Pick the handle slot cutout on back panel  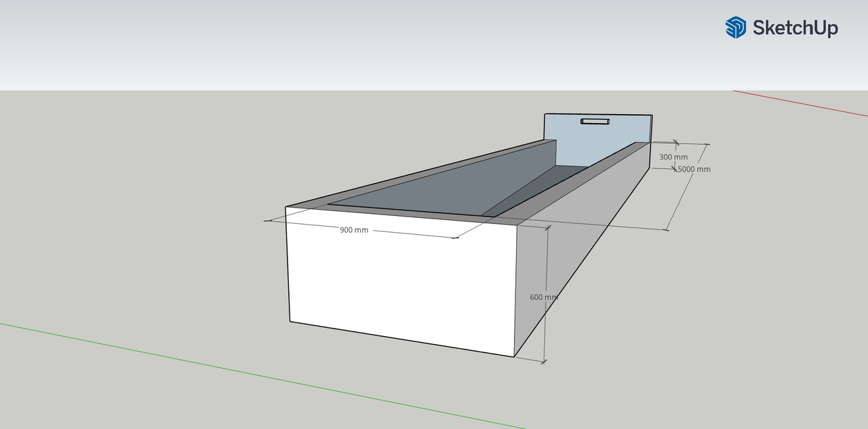click(595, 122)
